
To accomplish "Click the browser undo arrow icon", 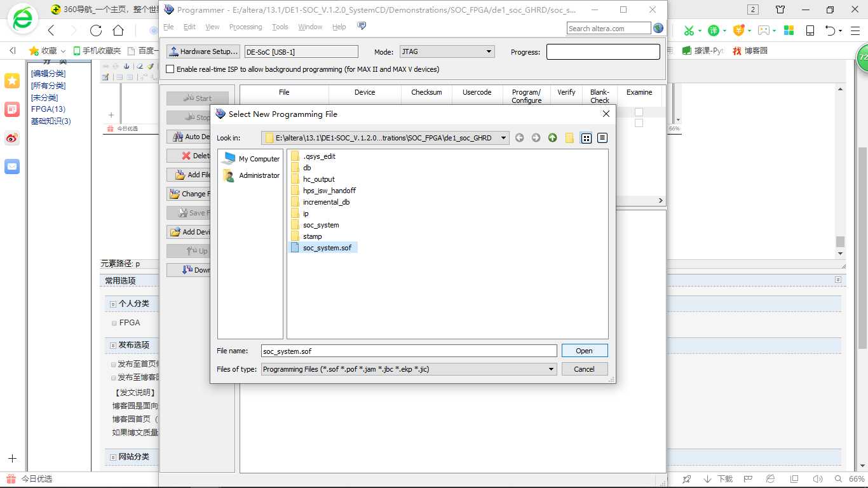I will (830, 30).
